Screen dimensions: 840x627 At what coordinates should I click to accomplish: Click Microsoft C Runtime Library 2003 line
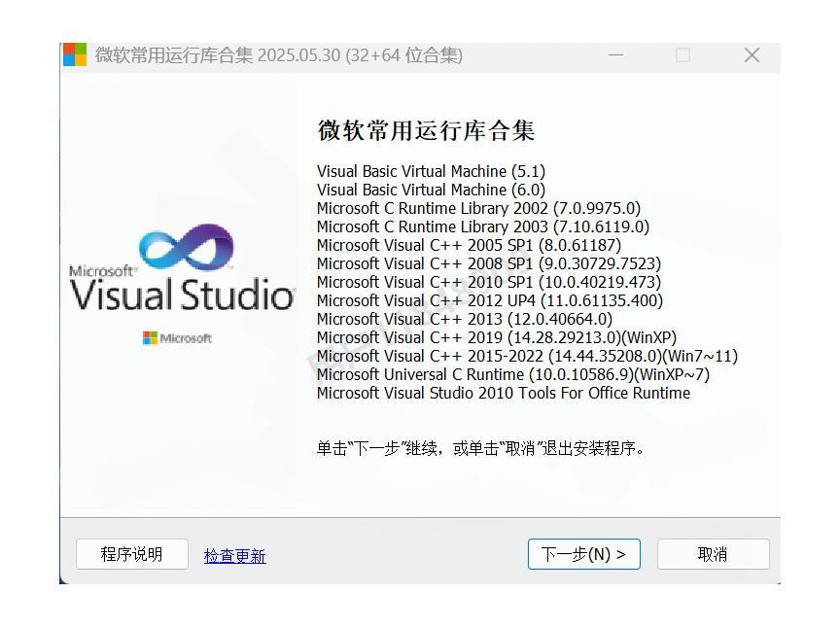click(482, 226)
